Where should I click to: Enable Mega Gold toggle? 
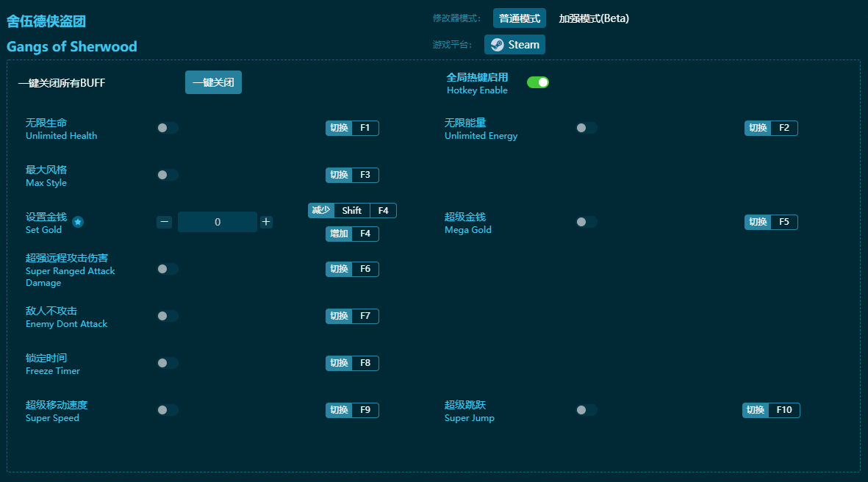(586, 222)
